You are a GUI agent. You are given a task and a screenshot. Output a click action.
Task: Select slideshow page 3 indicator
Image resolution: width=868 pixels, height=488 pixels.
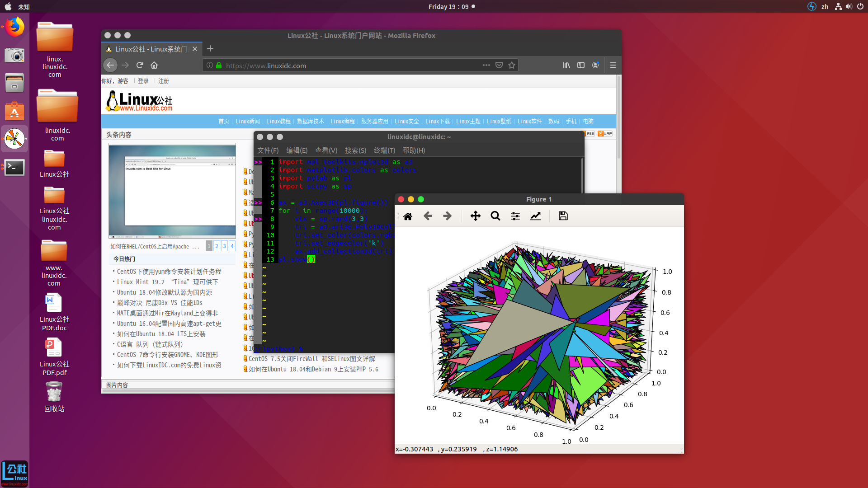(224, 246)
